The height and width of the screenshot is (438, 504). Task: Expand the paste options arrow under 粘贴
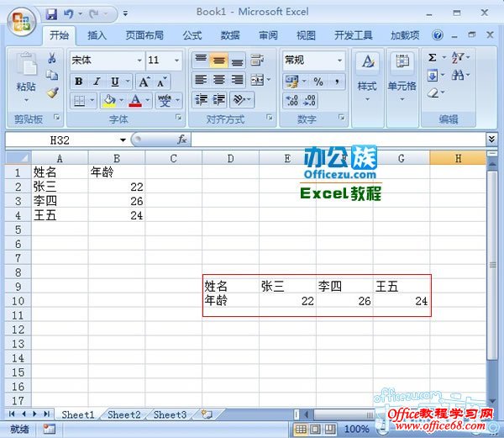pos(26,100)
